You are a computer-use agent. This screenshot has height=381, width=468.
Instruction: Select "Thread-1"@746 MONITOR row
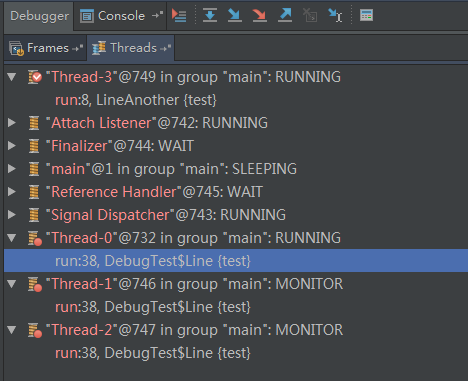point(236,284)
